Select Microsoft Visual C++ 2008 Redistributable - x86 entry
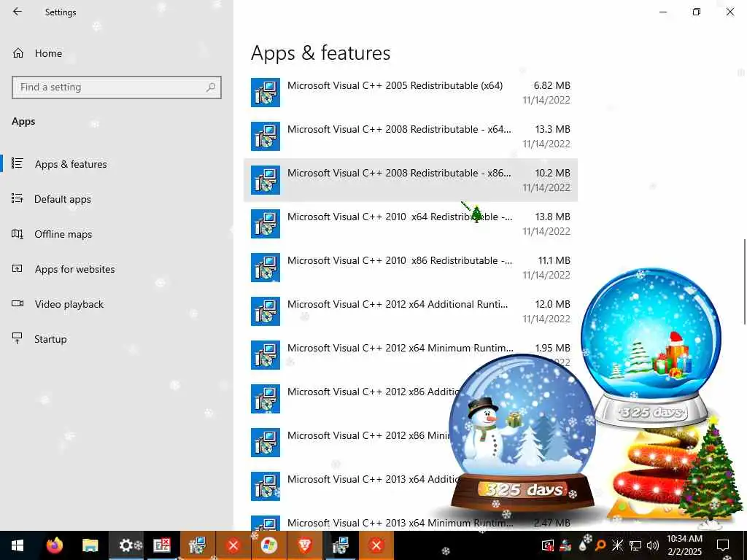Screen dimensions: 747x560 [x=410, y=180]
